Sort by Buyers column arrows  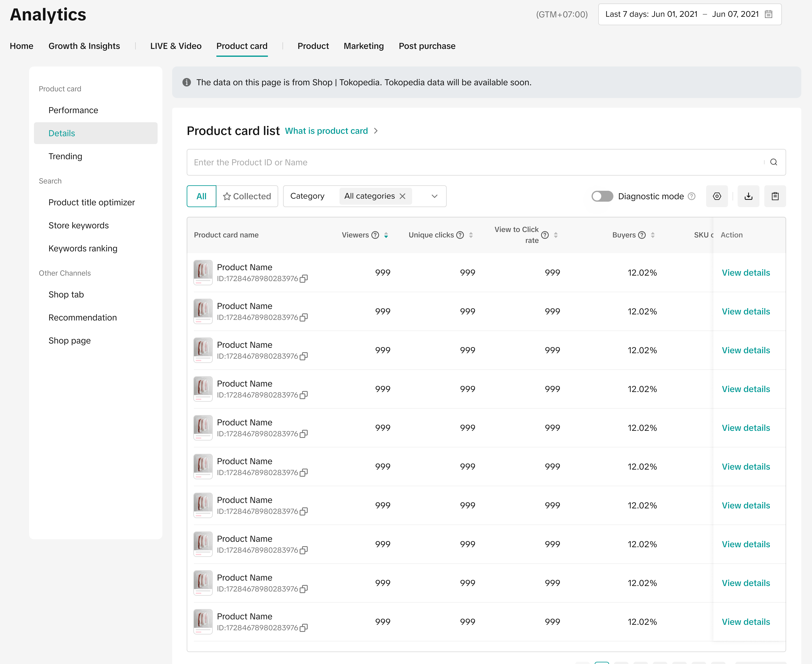point(653,235)
